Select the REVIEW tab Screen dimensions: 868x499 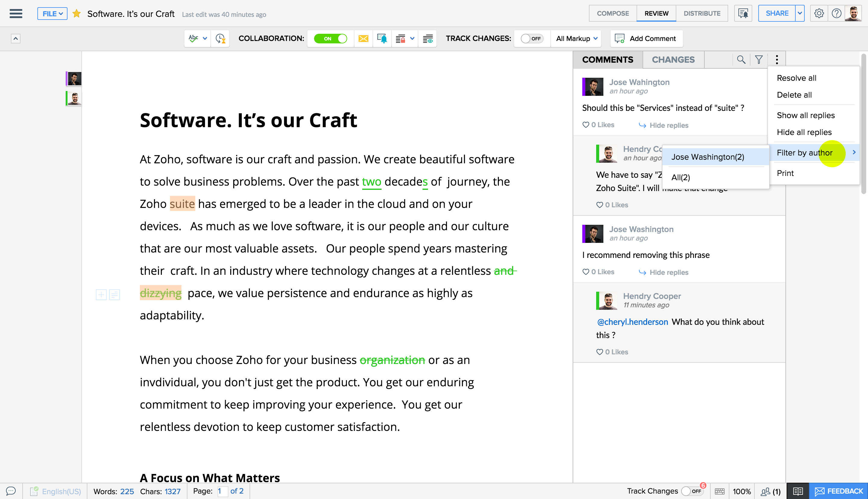pos(656,13)
